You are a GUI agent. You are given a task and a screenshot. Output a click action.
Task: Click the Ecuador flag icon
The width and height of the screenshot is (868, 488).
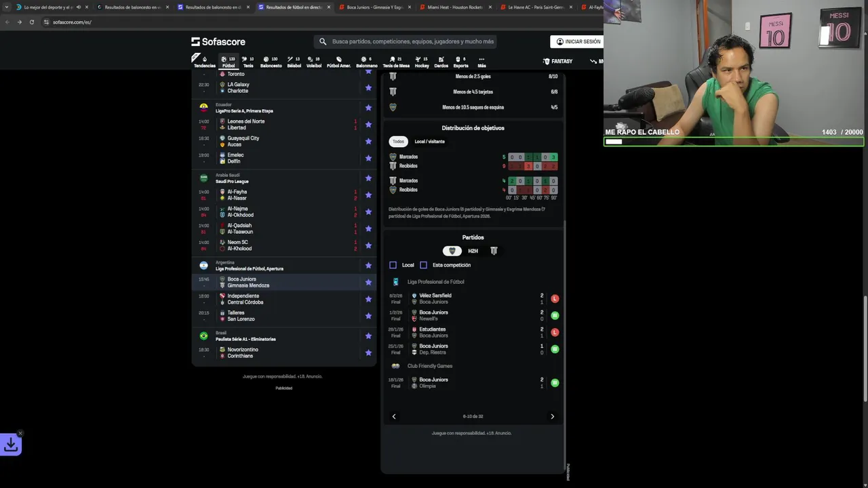203,107
